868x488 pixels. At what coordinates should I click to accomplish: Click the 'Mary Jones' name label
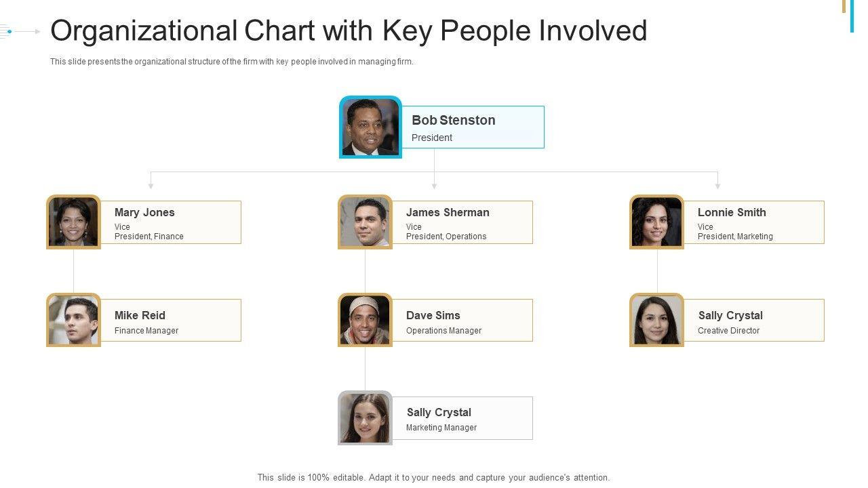tap(144, 212)
